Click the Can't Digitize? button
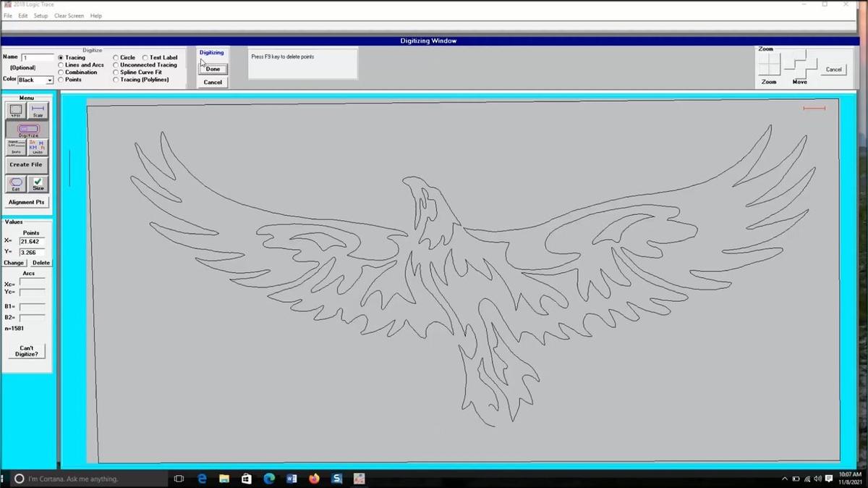The height and width of the screenshot is (488, 868). click(x=27, y=351)
